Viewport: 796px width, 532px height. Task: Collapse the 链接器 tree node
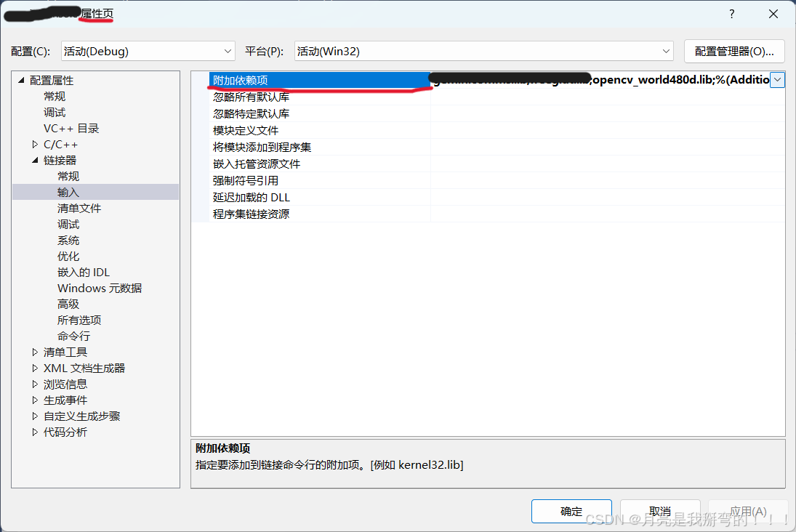(x=35, y=161)
